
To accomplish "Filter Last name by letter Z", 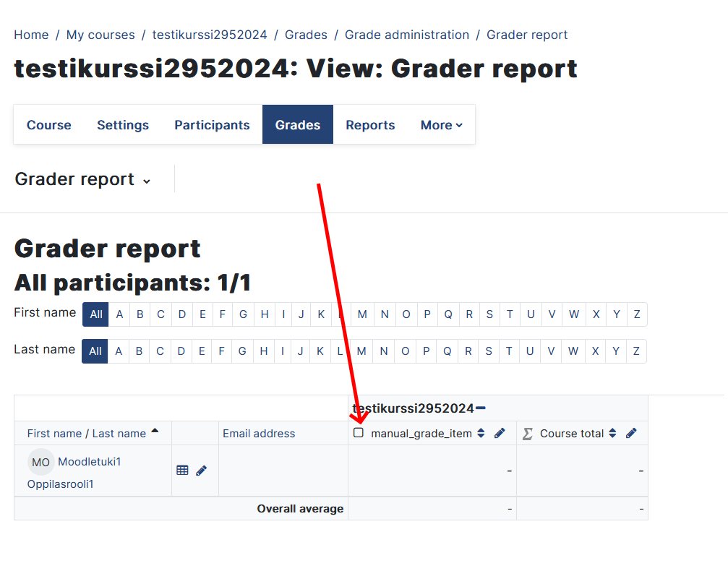I will tap(636, 351).
